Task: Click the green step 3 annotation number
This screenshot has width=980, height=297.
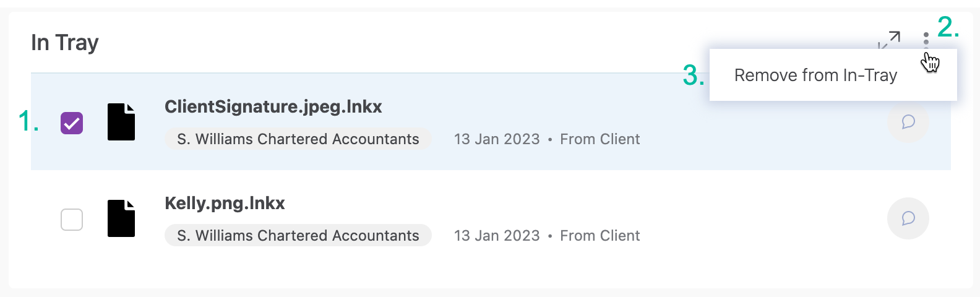Action: [x=693, y=76]
